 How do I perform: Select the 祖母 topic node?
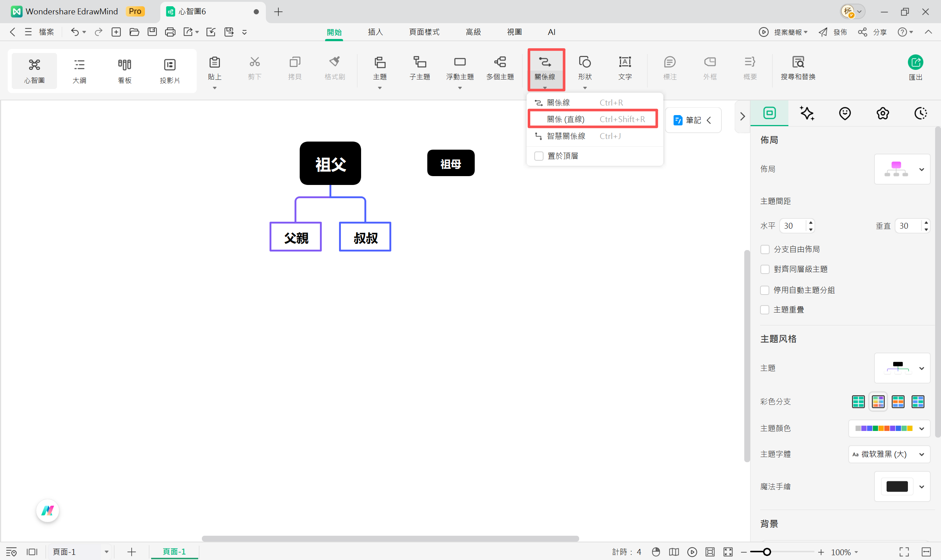[x=450, y=163]
